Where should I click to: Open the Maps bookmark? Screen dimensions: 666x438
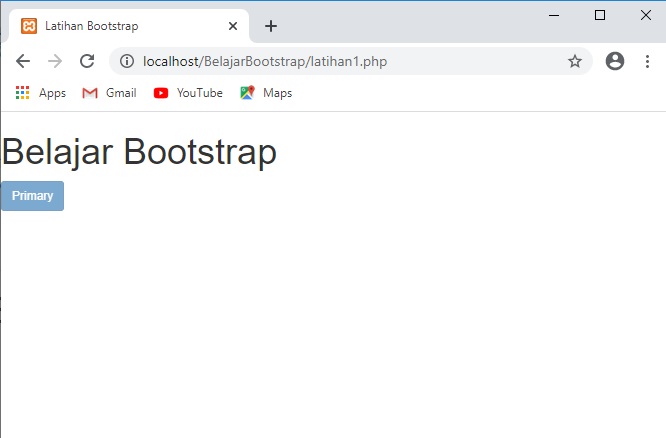coord(266,93)
